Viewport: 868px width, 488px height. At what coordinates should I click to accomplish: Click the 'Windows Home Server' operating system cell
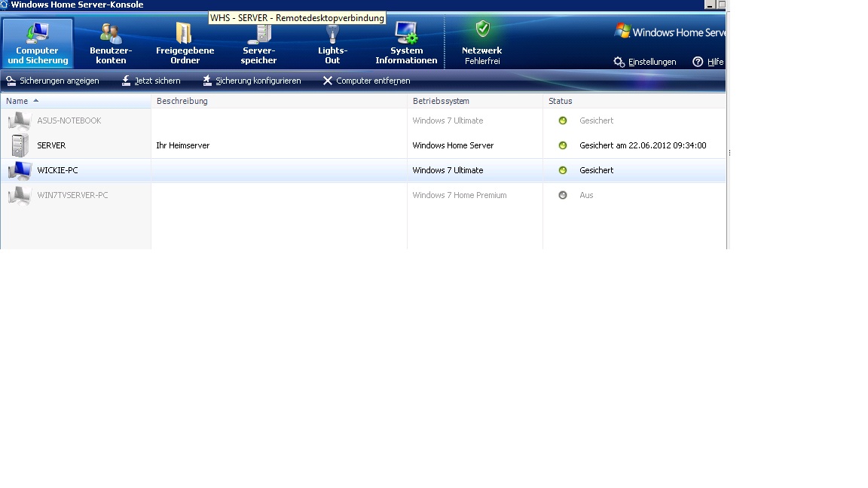point(453,145)
